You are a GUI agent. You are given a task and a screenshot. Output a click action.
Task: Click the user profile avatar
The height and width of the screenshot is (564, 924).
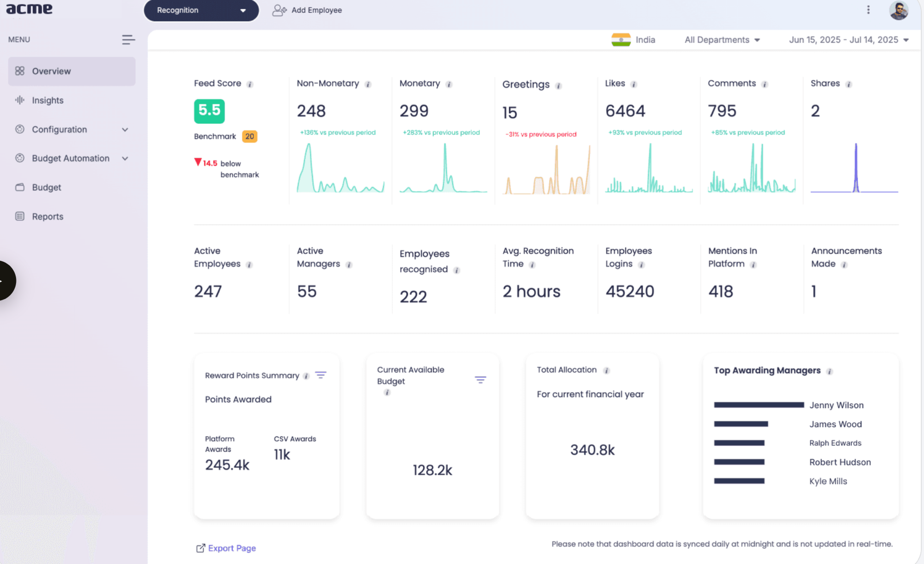point(899,10)
